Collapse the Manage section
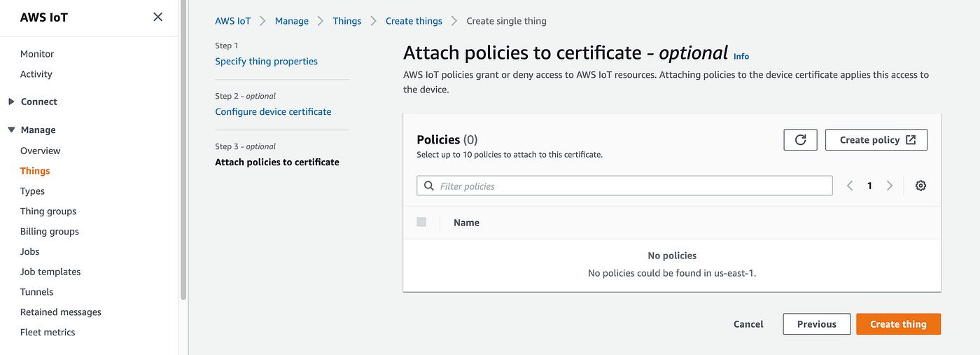 pos(11,130)
